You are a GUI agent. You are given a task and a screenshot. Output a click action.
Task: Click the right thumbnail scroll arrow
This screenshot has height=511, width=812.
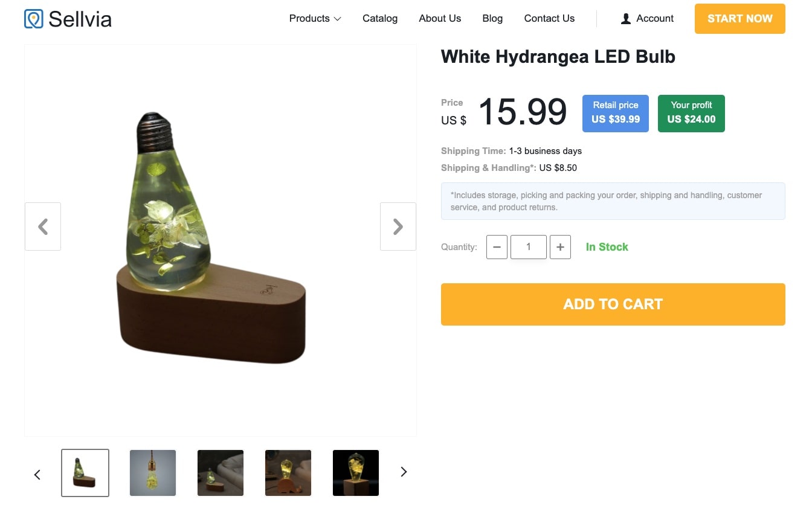(403, 472)
